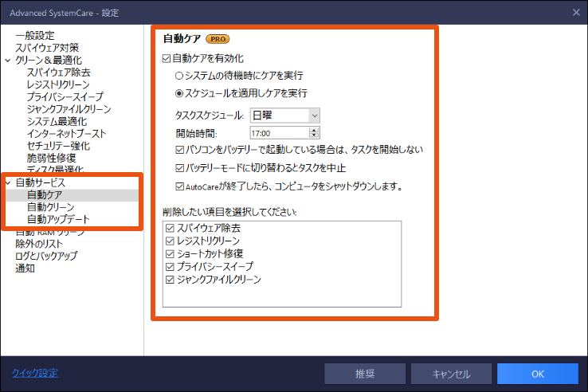Open the クイック設定 link
This screenshot has height=392, width=588.
coord(35,373)
